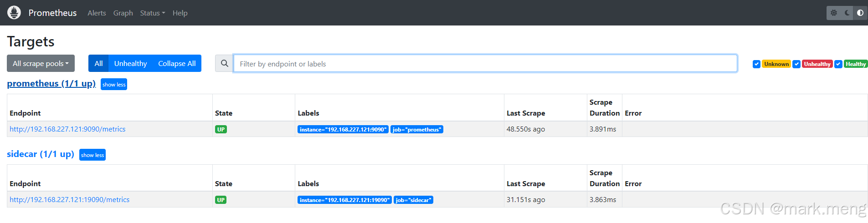
Task: Go to Prometheus home brand link
Action: coord(52,13)
